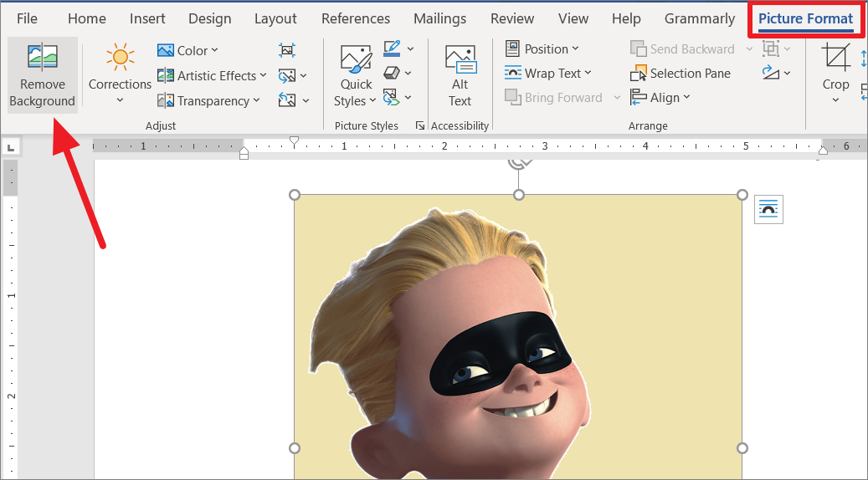Select the cartoon boy picture

coord(518,336)
